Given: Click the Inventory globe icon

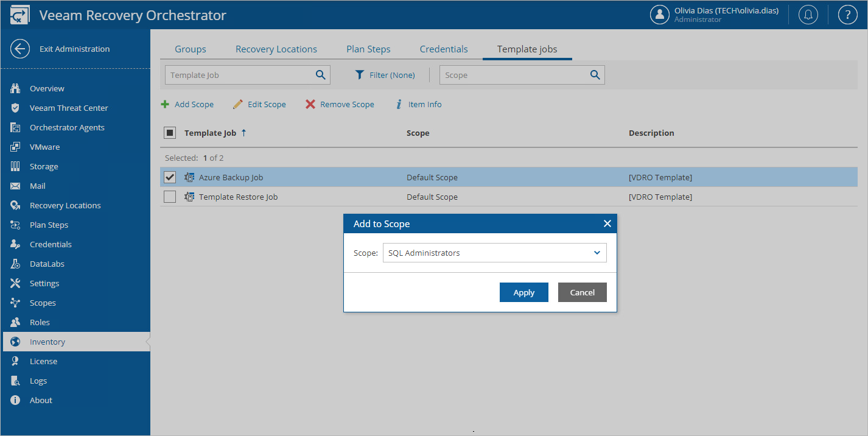Looking at the screenshot, I should pos(16,342).
